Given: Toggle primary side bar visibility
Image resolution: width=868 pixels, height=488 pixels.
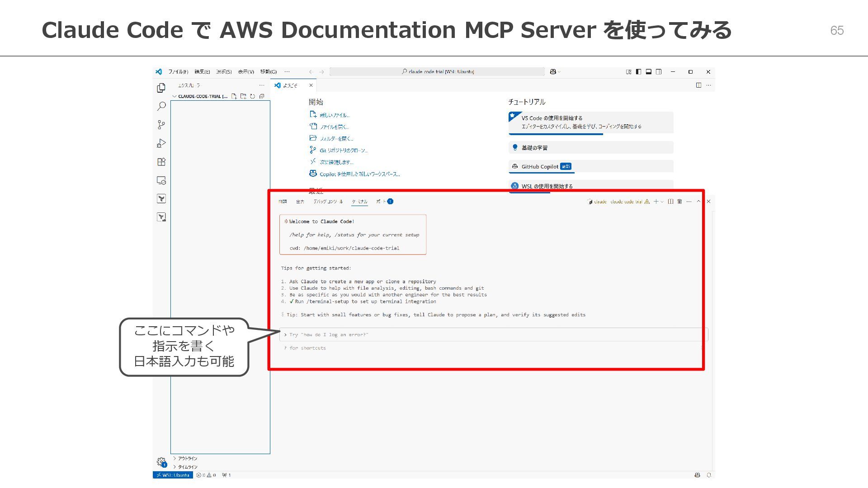Looking at the screenshot, I should [x=638, y=71].
